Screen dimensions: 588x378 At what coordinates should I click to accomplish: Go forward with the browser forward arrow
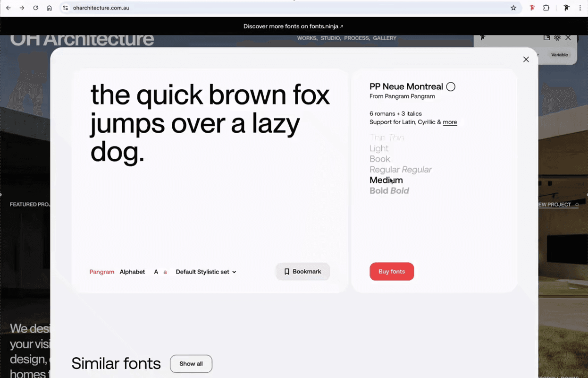pos(22,8)
